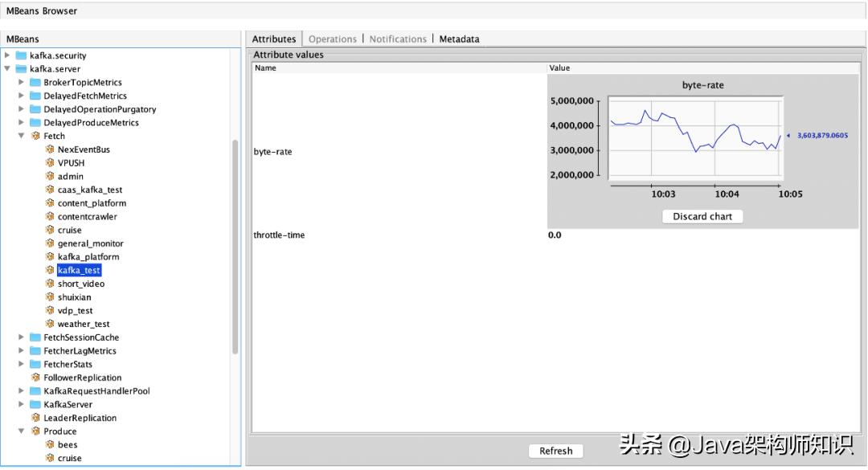Switch to the Notifications tab
Image resolution: width=868 pixels, height=470 pixels.
click(398, 39)
